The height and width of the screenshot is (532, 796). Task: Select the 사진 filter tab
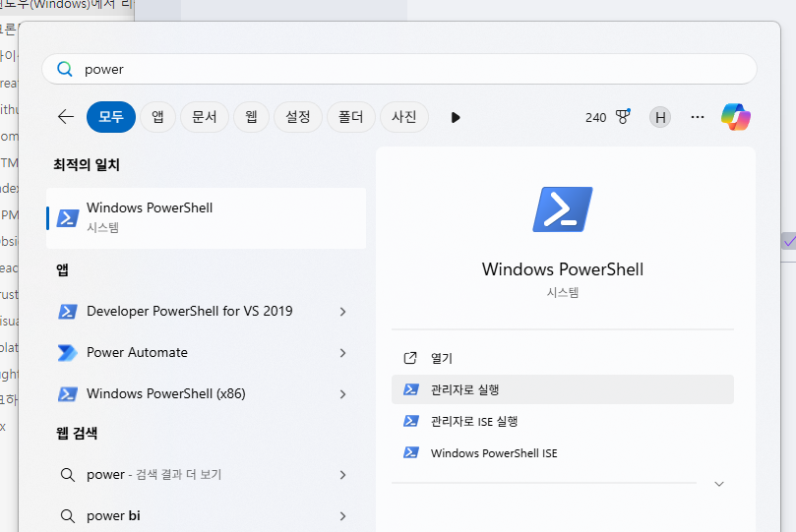[x=404, y=117]
